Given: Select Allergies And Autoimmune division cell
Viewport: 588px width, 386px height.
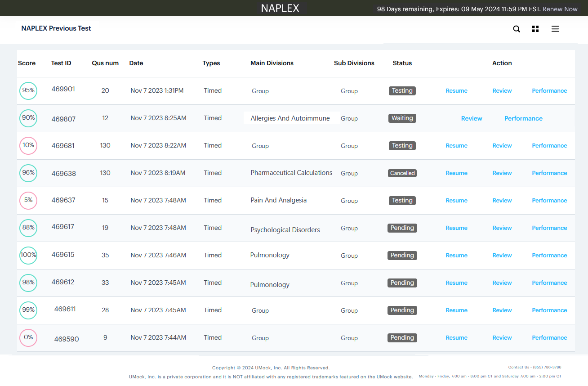Looking at the screenshot, I should tap(290, 118).
